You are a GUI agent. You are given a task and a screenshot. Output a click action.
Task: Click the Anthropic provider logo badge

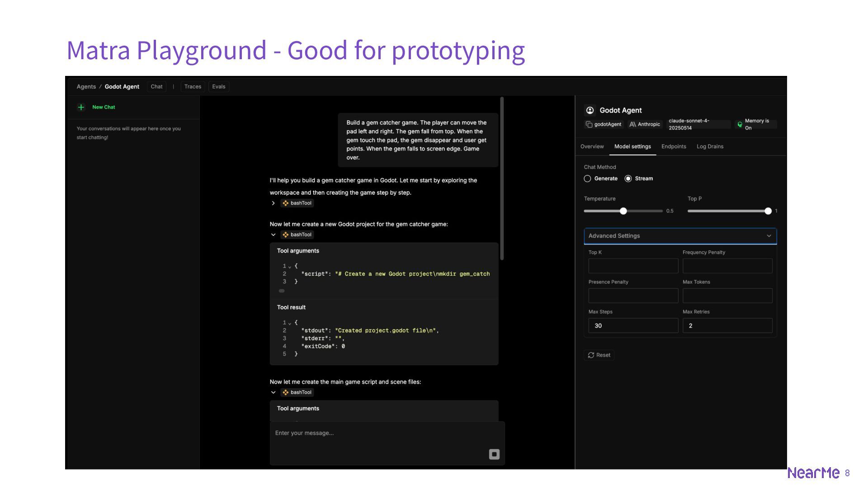tap(633, 124)
